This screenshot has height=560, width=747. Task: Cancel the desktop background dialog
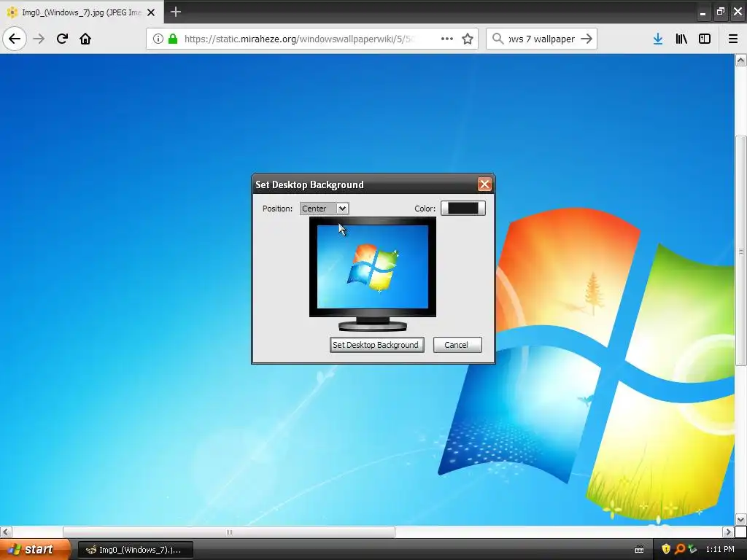pos(457,345)
